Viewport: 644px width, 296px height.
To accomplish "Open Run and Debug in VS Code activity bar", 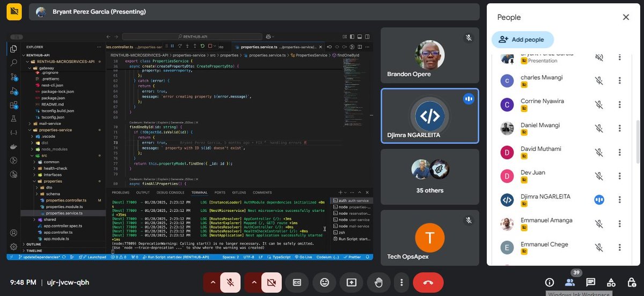I will coord(14,91).
